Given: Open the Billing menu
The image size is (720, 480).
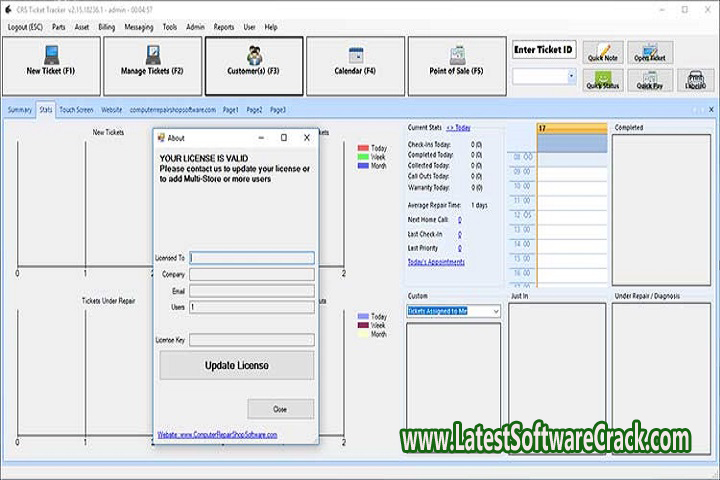Looking at the screenshot, I should (107, 27).
